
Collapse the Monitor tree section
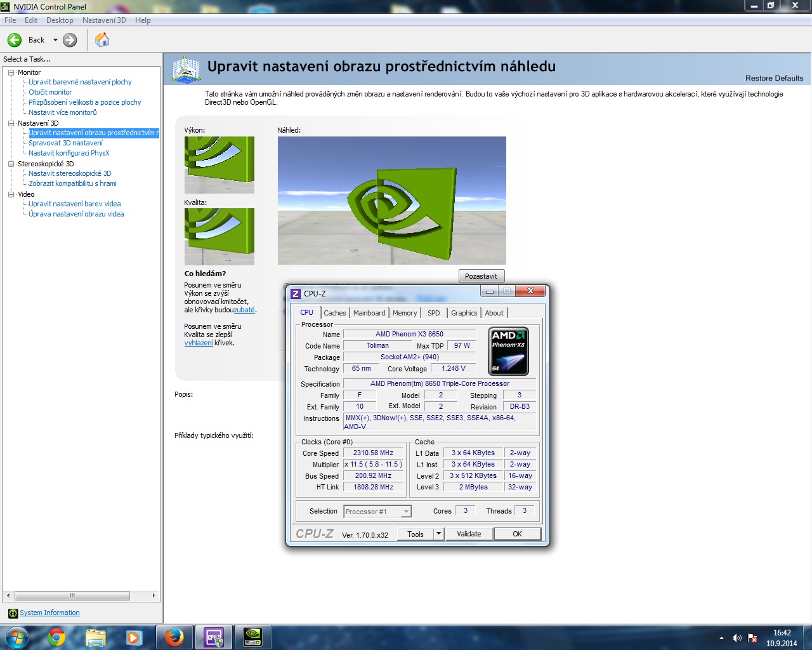coord(11,72)
